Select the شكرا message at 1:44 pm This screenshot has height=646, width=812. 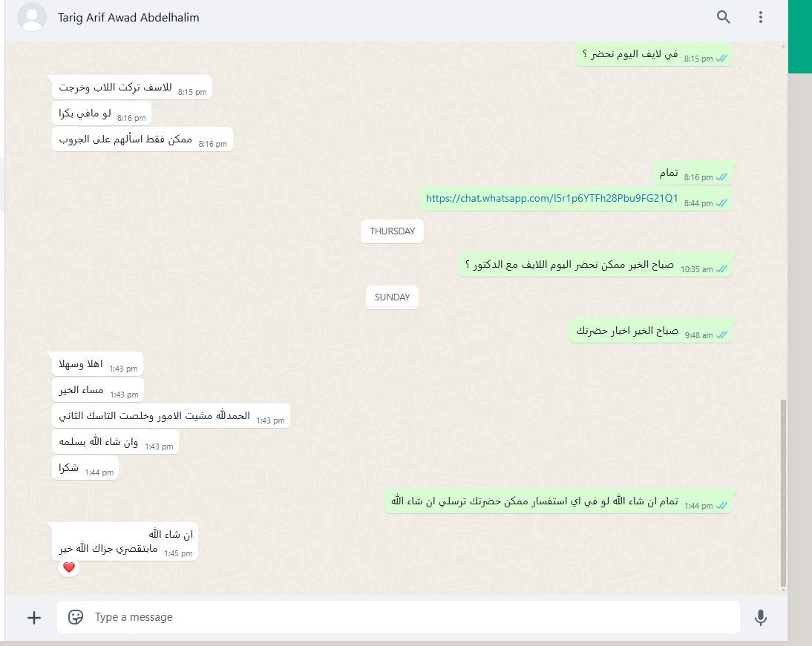pos(85,468)
